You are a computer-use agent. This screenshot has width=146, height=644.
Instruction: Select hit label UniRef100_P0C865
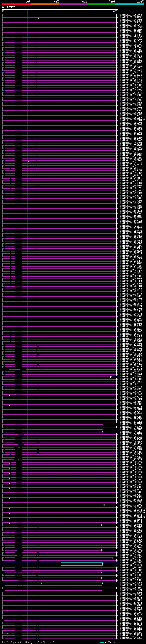[131, 507]
